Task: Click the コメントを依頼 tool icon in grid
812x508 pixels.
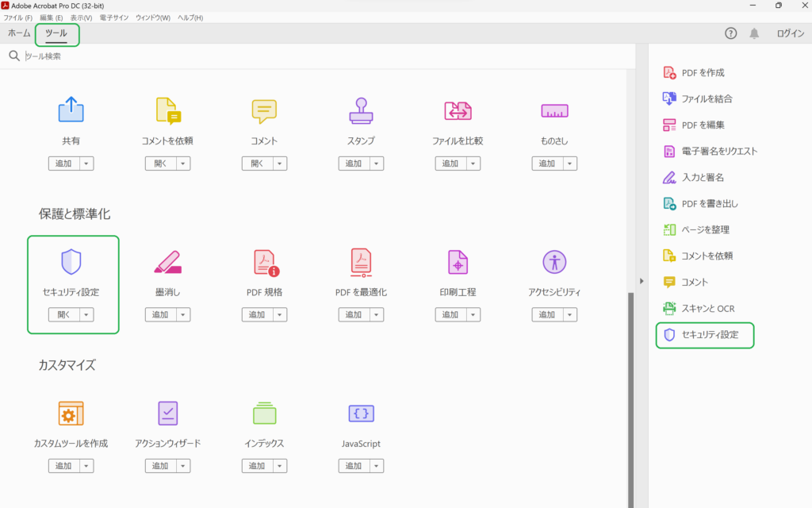Action: click(x=168, y=111)
